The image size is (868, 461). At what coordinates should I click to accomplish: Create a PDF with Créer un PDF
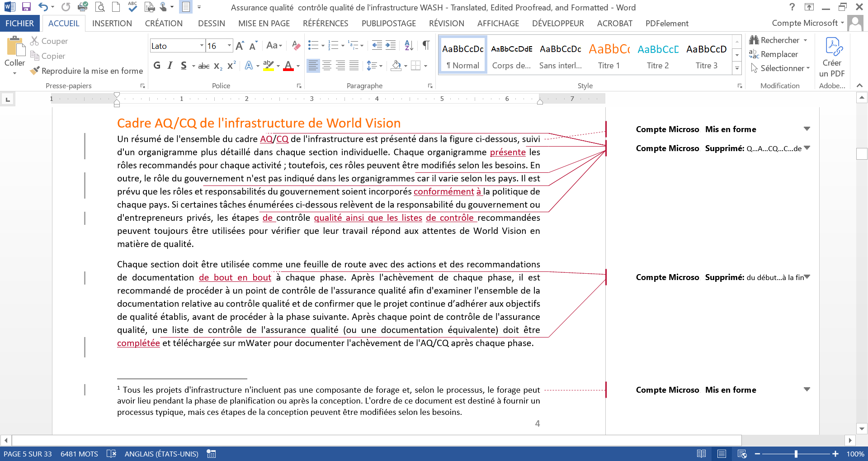832,57
